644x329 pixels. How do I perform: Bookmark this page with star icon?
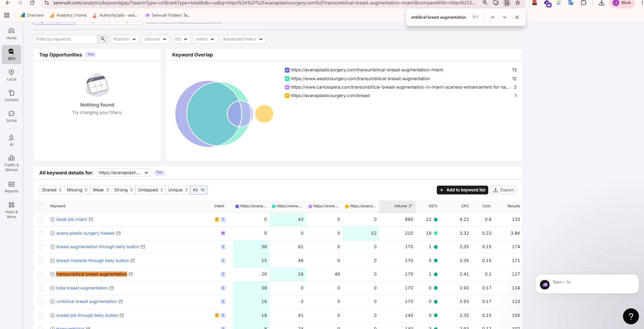click(x=518, y=3)
